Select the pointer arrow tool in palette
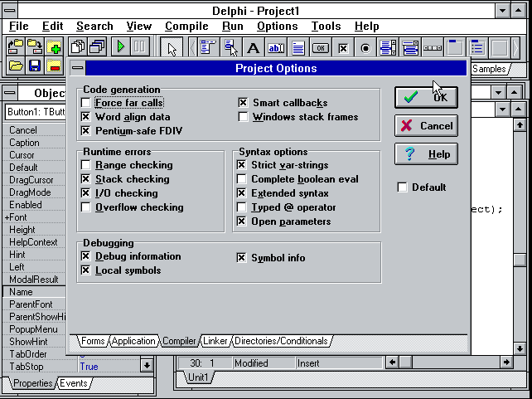This screenshot has height=399, width=532. pyautogui.click(x=172, y=48)
